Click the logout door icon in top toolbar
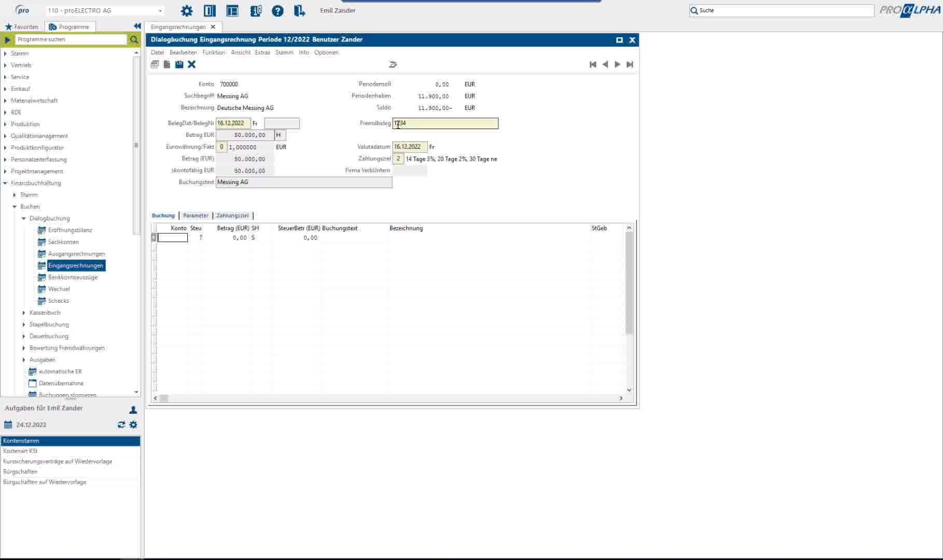This screenshot has width=943, height=560. point(300,10)
